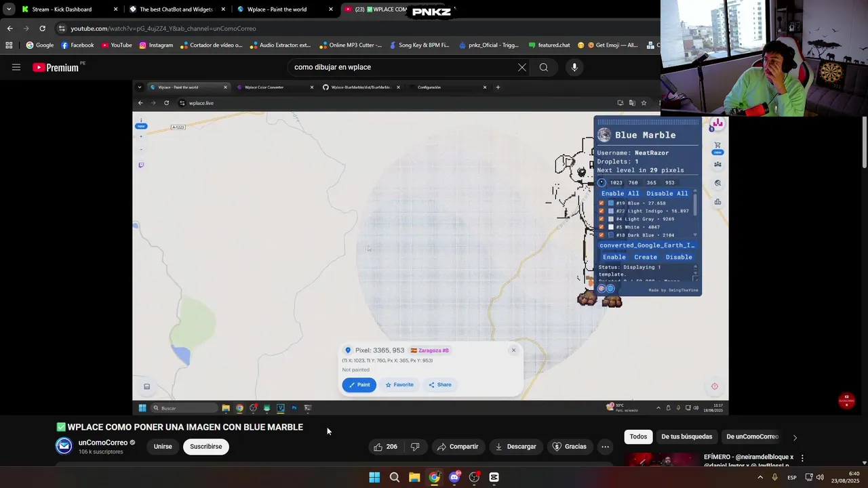Screen dimensions: 868x488
Task: Click the Paint button in pixel popup
Action: pos(359,385)
